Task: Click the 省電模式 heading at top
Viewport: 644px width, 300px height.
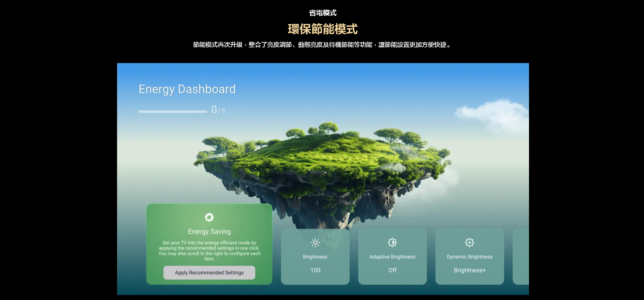Action: click(322, 13)
